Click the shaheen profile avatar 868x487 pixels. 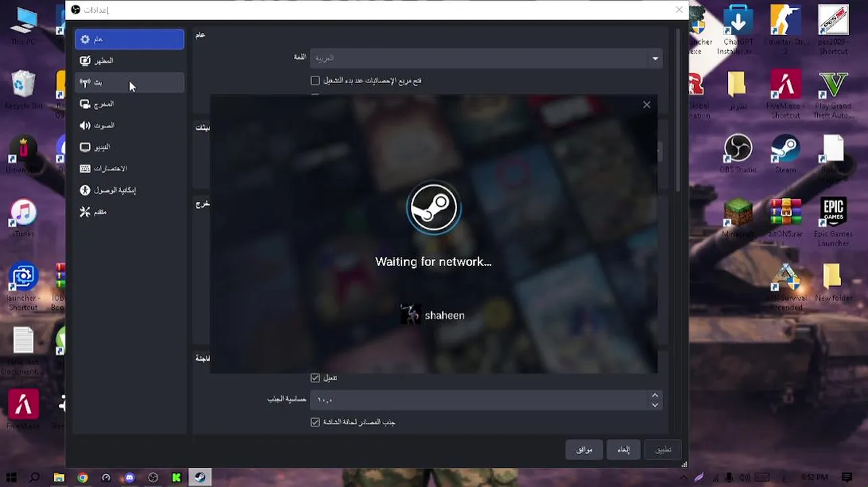click(411, 315)
